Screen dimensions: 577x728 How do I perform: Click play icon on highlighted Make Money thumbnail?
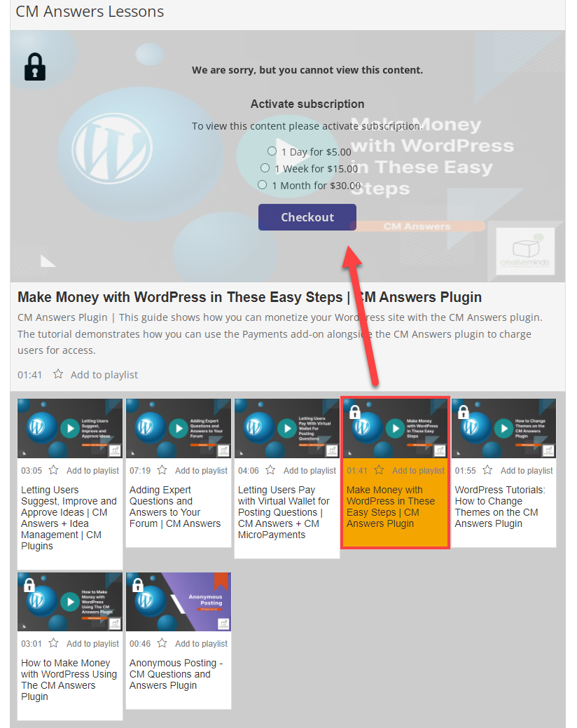click(x=395, y=428)
